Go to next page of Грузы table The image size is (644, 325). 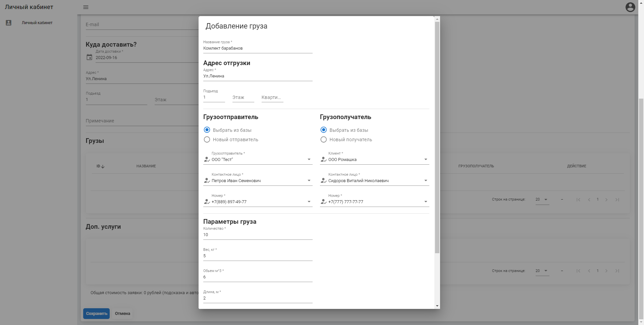pyautogui.click(x=606, y=200)
